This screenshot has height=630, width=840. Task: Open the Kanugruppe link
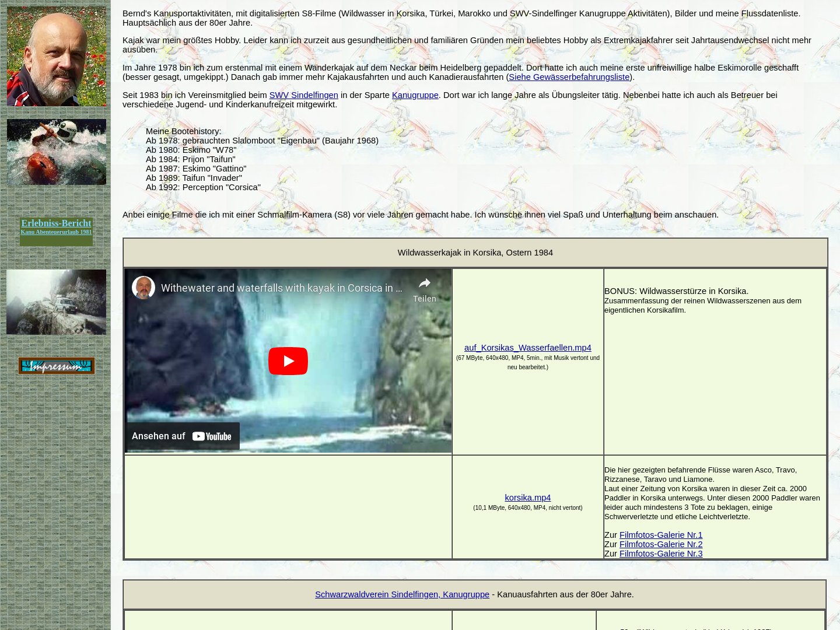[415, 95]
